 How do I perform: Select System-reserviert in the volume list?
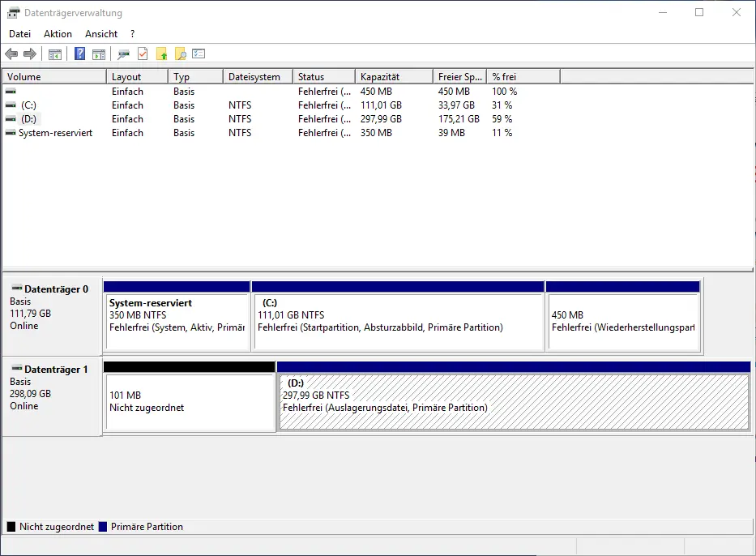click(55, 133)
